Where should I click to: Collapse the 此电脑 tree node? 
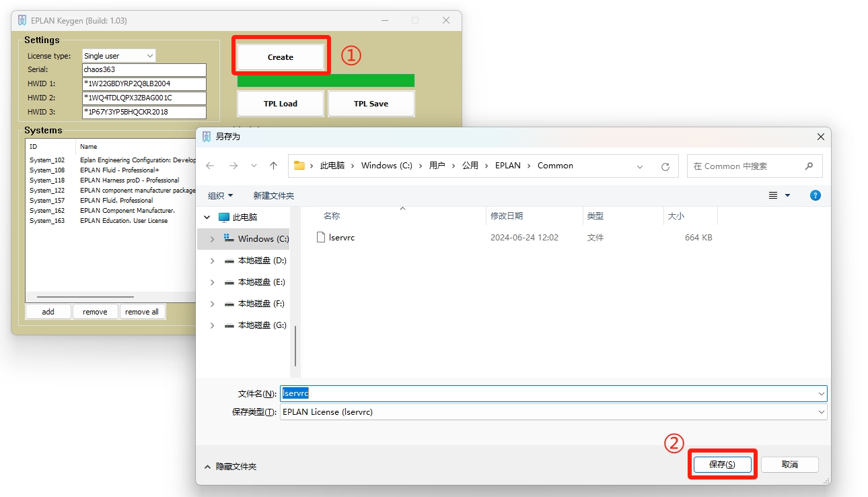207,218
